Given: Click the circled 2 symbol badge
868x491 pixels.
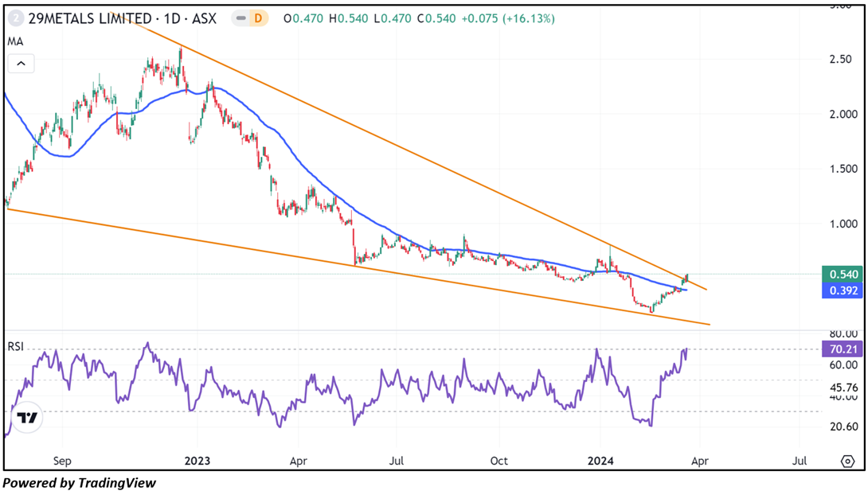Looking at the screenshot, I should [x=16, y=18].
